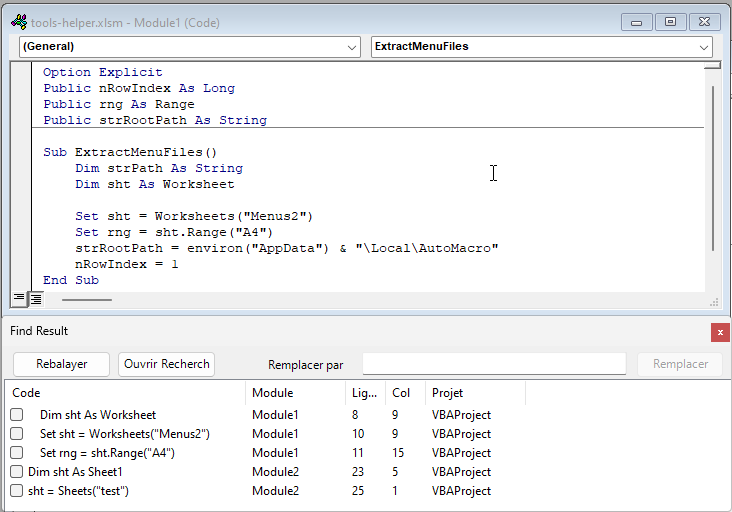
Task: Click 'nRowIndex = 1' code line
Action: (127, 264)
